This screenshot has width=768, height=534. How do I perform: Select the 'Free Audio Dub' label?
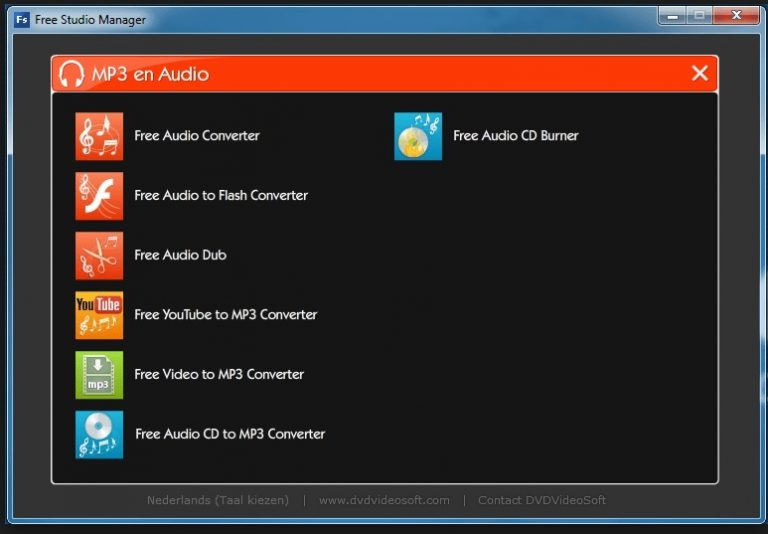(180, 255)
